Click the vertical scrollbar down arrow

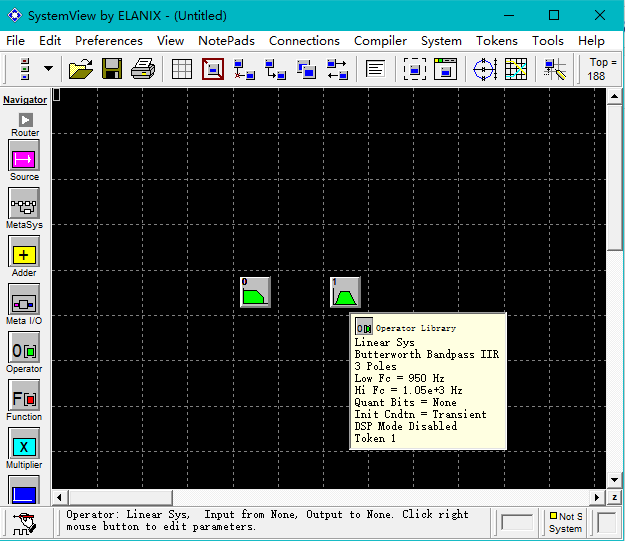pos(614,480)
